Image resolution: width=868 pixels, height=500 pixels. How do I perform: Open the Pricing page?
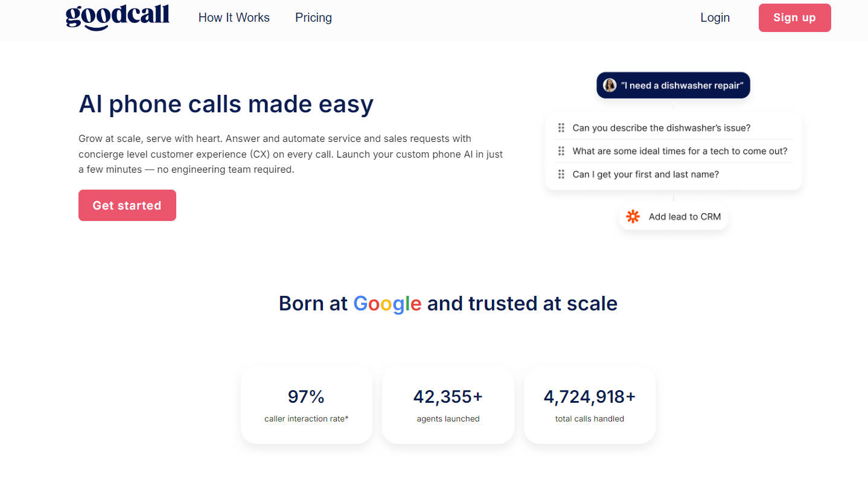(x=313, y=18)
